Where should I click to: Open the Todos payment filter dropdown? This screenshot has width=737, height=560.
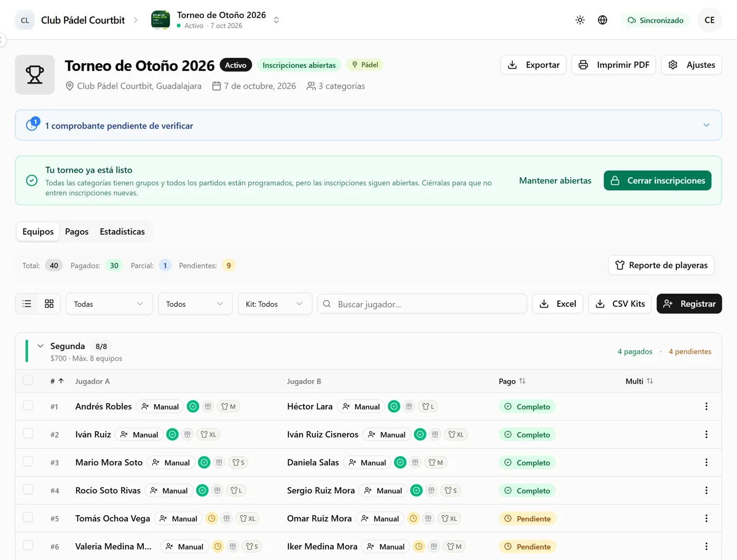pos(195,304)
